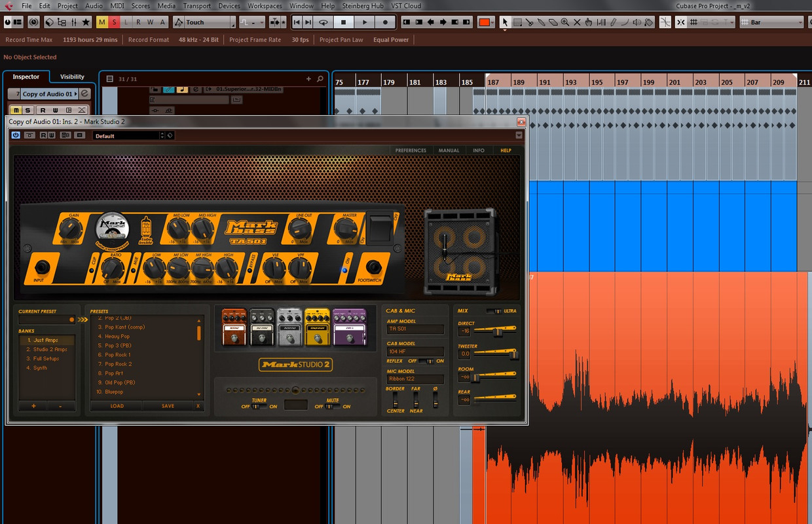The image size is (812, 524).
Task: Click the star icon in left toolbar
Action: pos(86,22)
